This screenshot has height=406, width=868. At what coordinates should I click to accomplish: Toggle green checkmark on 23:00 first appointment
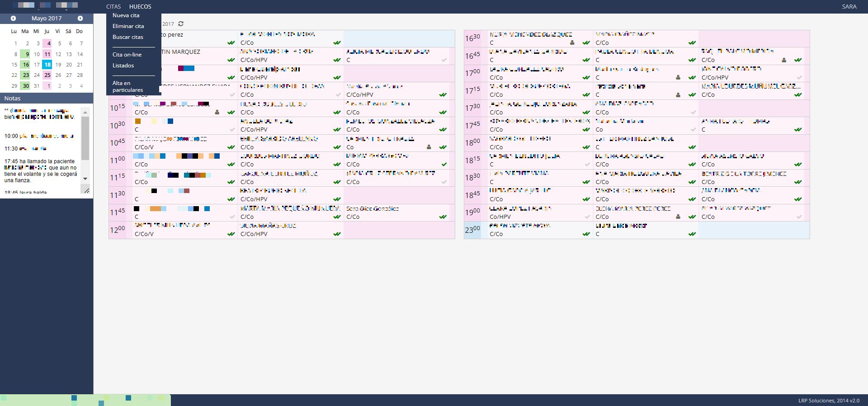pyautogui.click(x=586, y=234)
